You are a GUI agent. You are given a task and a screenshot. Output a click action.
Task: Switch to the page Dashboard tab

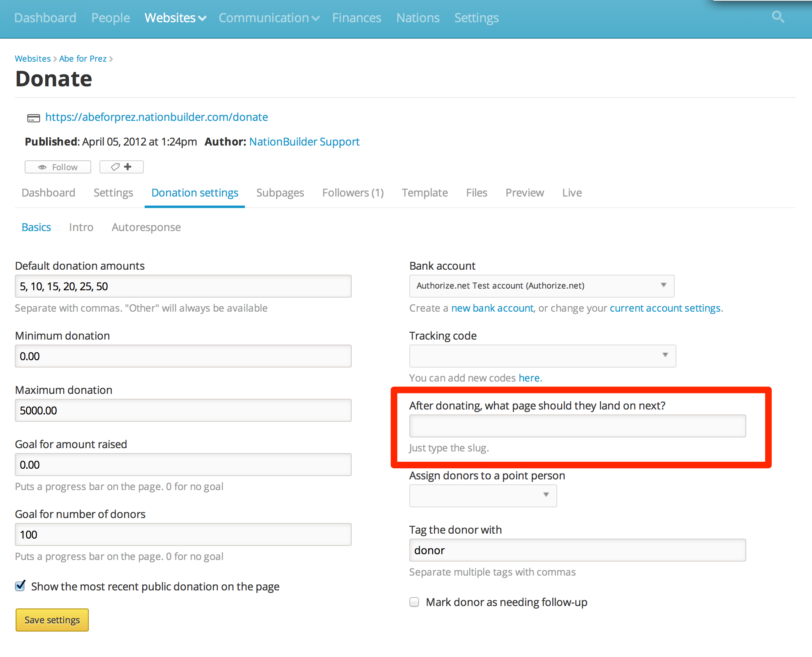(x=48, y=192)
